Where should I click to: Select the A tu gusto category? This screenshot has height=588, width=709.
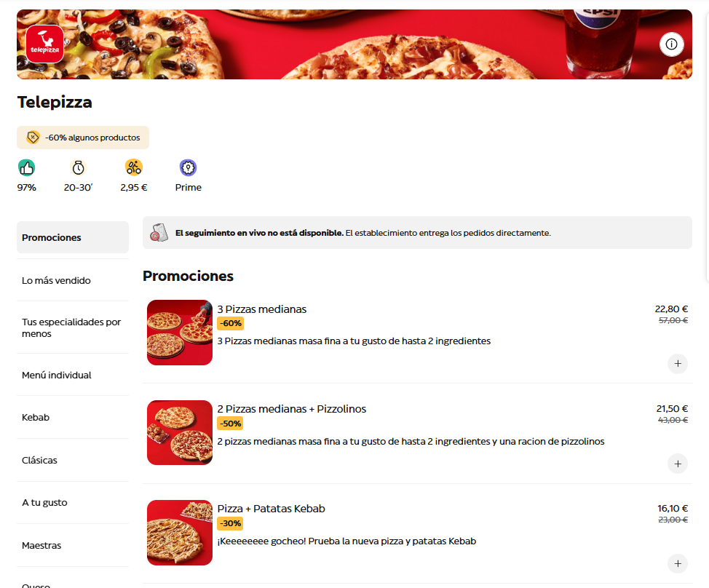tap(73, 503)
